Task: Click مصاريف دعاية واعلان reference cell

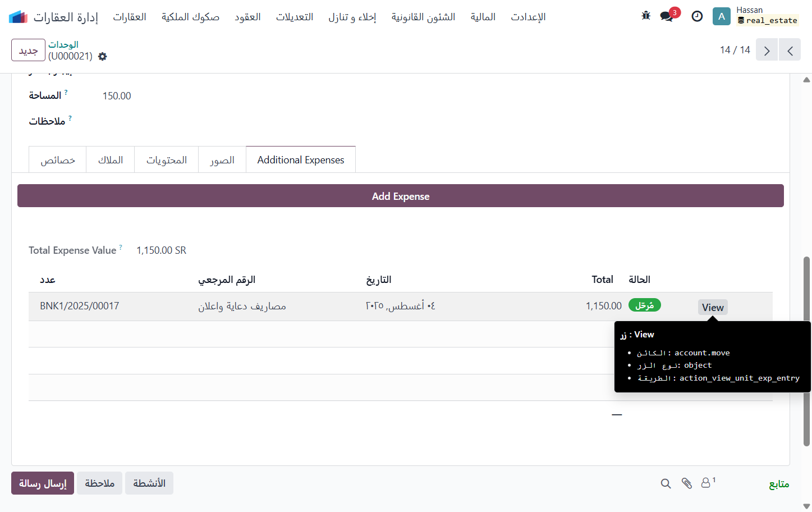Action: point(242,306)
